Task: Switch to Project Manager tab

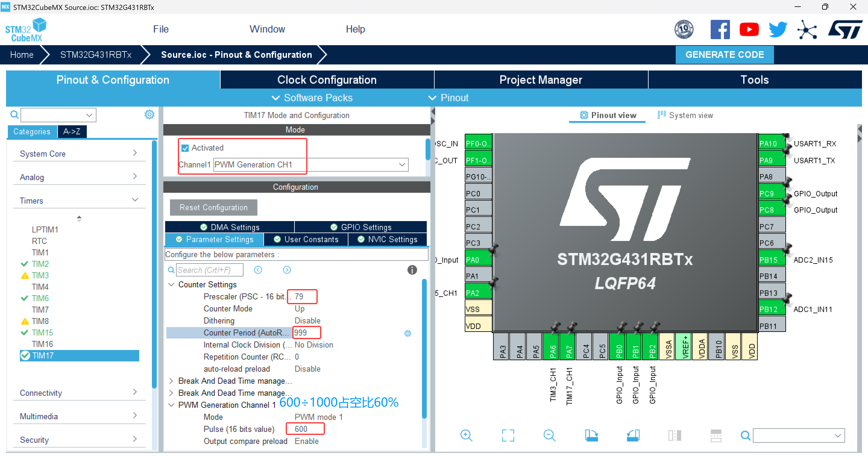Action: pyautogui.click(x=541, y=80)
